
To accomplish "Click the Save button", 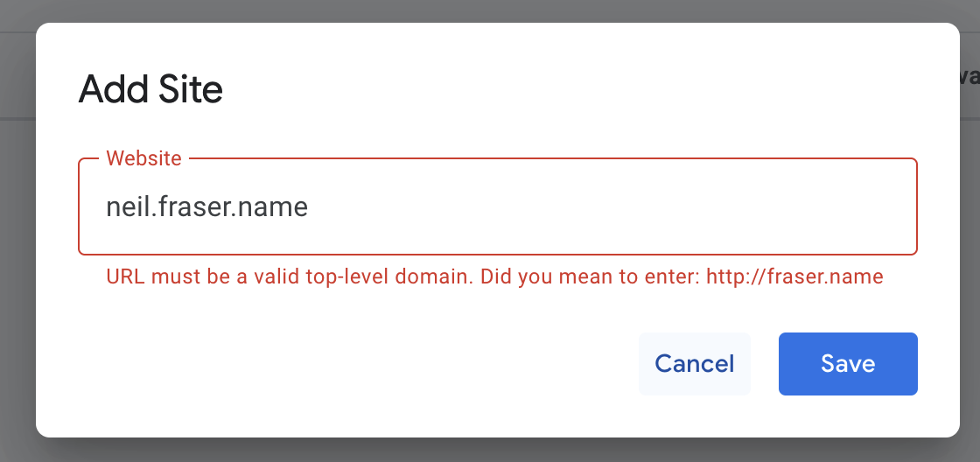I will point(848,364).
